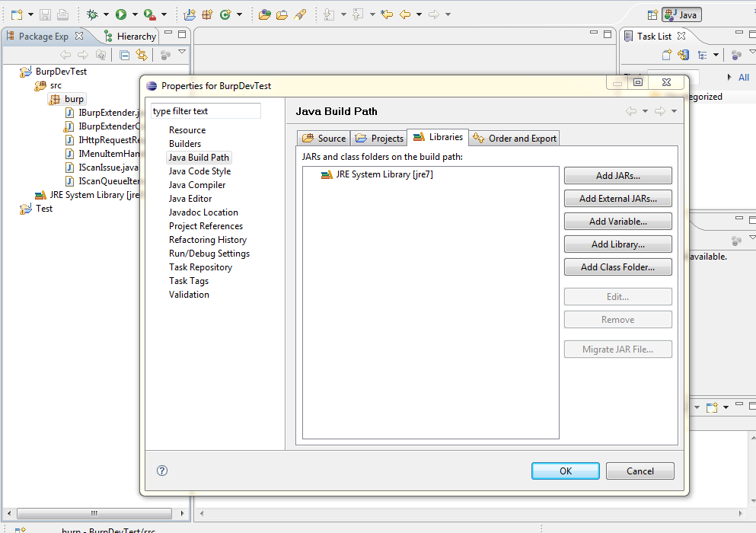The width and height of the screenshot is (756, 533).
Task: Select Run/Debug Settings properties page
Action: (x=209, y=254)
